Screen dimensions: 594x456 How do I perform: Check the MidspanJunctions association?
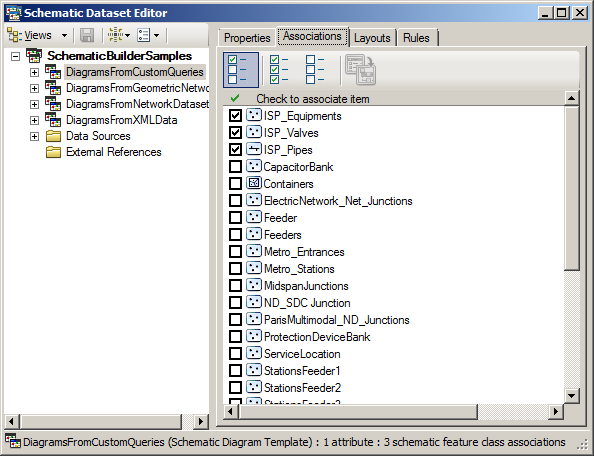[235, 286]
